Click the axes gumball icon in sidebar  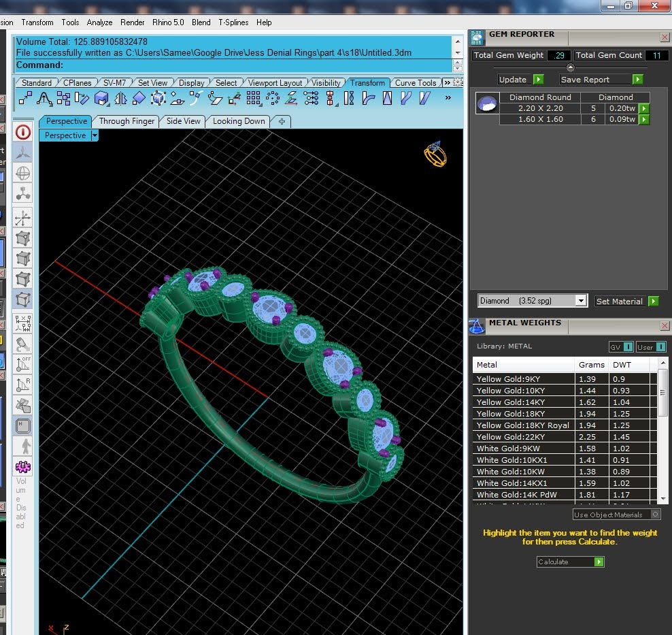point(23,218)
